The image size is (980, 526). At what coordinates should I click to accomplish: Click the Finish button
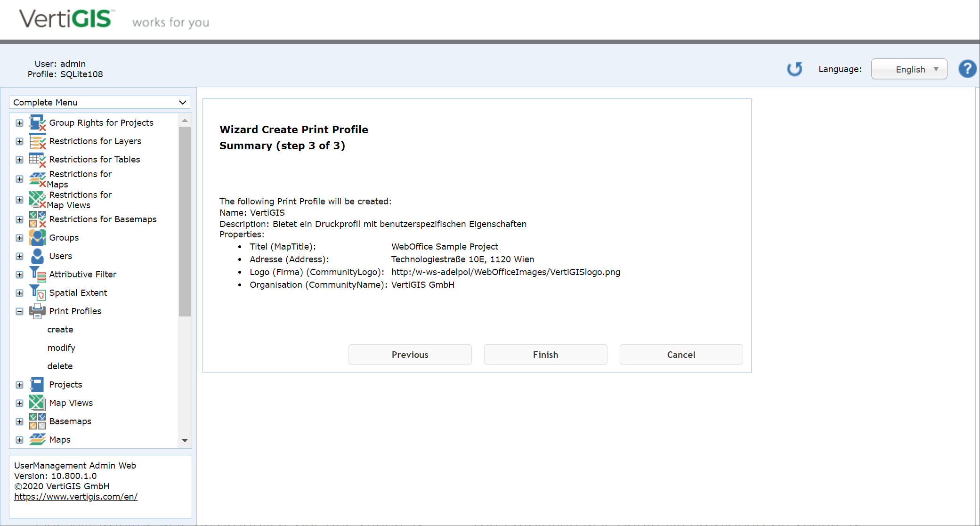point(545,355)
